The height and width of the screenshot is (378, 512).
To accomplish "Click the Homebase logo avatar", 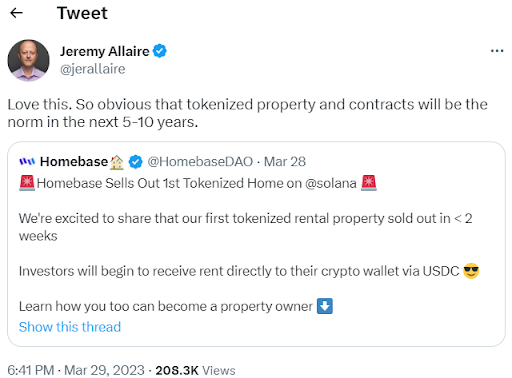I will point(27,162).
